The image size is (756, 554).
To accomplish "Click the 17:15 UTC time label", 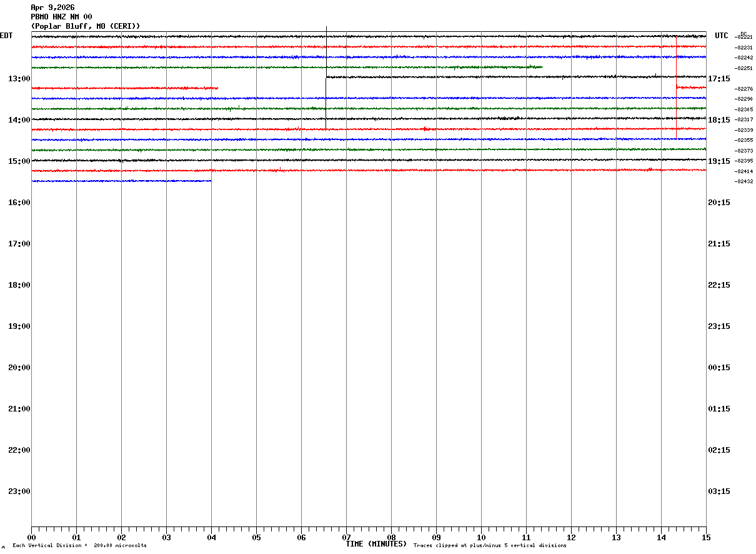I will pyautogui.click(x=719, y=79).
